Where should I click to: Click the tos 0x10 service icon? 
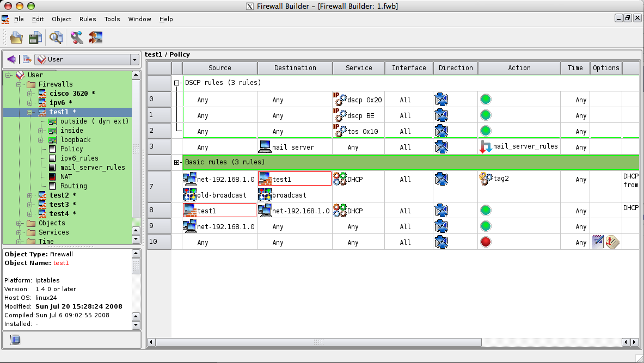pos(340,131)
